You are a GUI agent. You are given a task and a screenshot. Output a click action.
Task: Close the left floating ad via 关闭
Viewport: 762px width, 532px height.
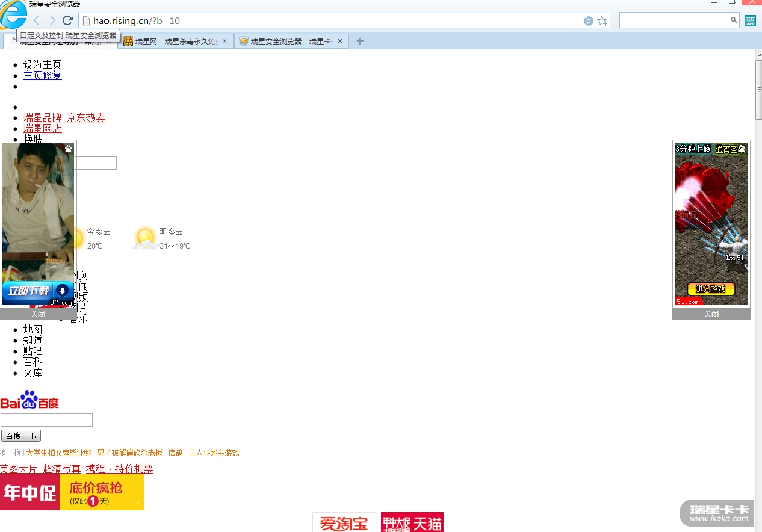[38, 314]
